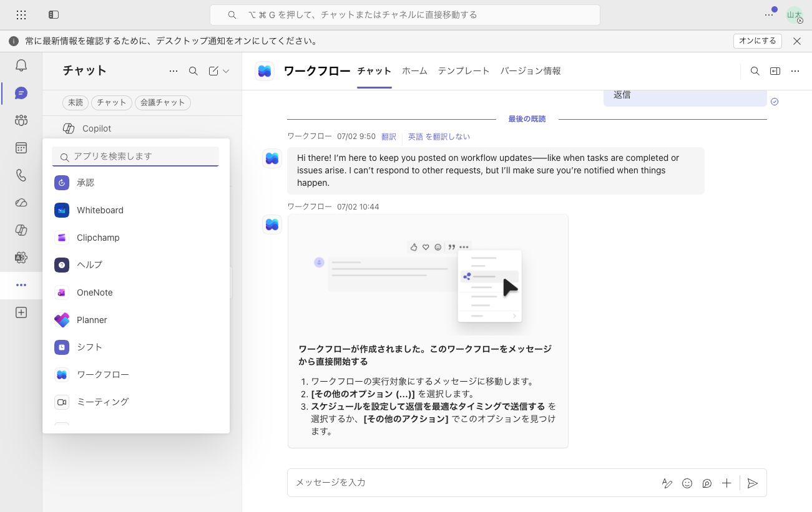Filter chats by チャット pill
This screenshot has height=512, width=812.
112,102
